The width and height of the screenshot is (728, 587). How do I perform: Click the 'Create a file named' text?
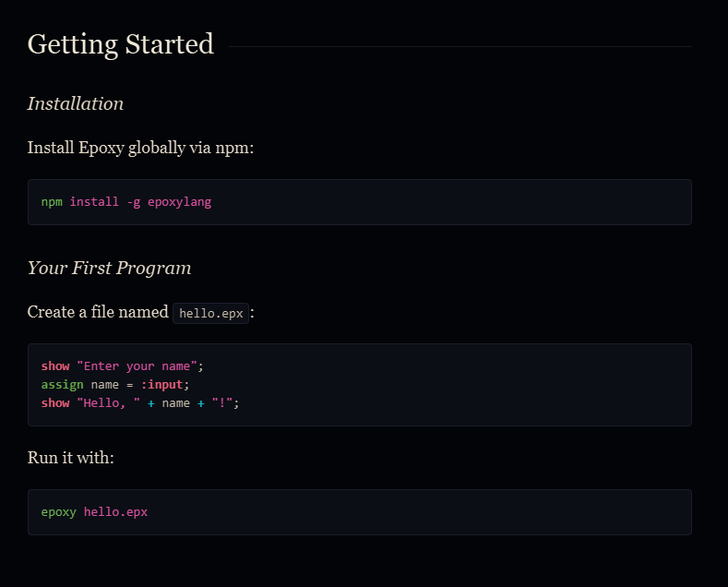[98, 312]
